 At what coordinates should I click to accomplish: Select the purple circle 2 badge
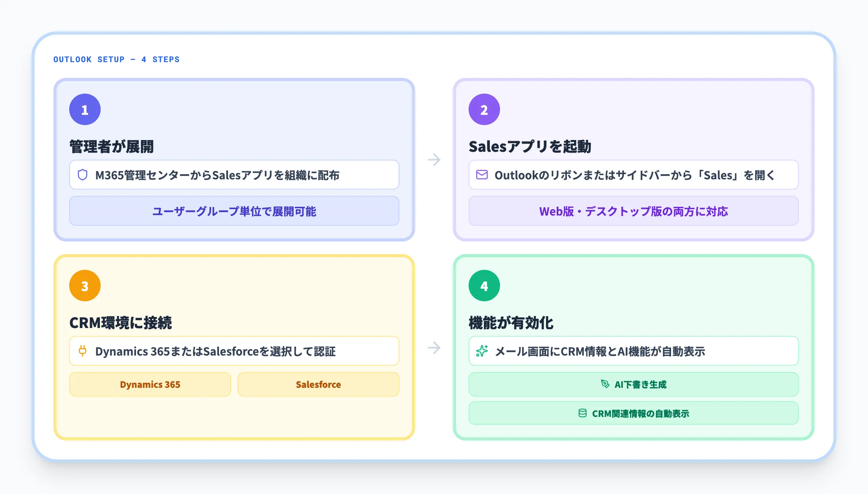(x=484, y=109)
